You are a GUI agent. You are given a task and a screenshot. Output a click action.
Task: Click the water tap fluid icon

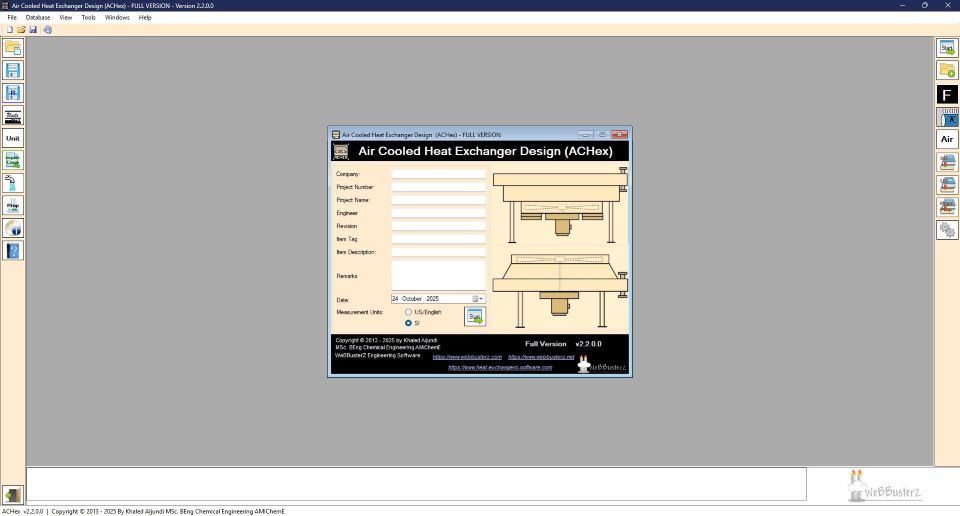coord(13,183)
